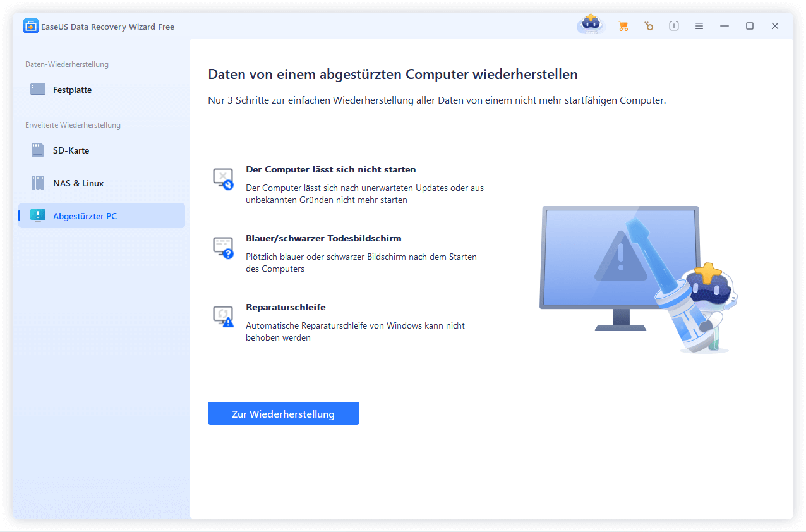Click the download/import session icon
Image resolution: width=806 pixels, height=532 pixels.
click(x=674, y=27)
